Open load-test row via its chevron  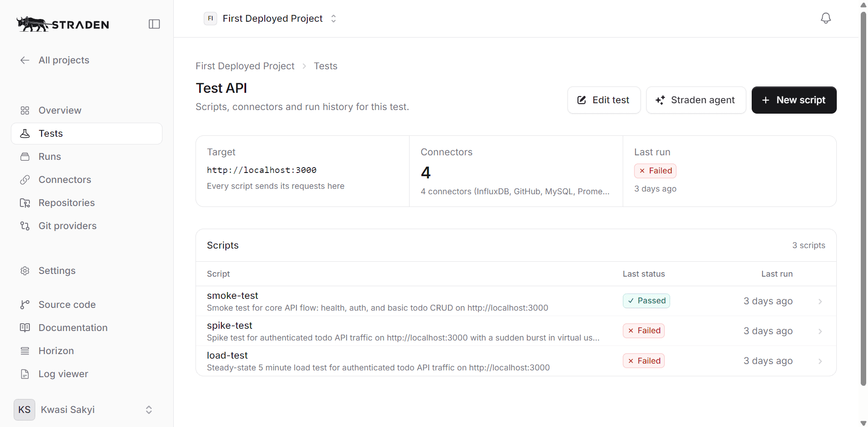tap(820, 361)
